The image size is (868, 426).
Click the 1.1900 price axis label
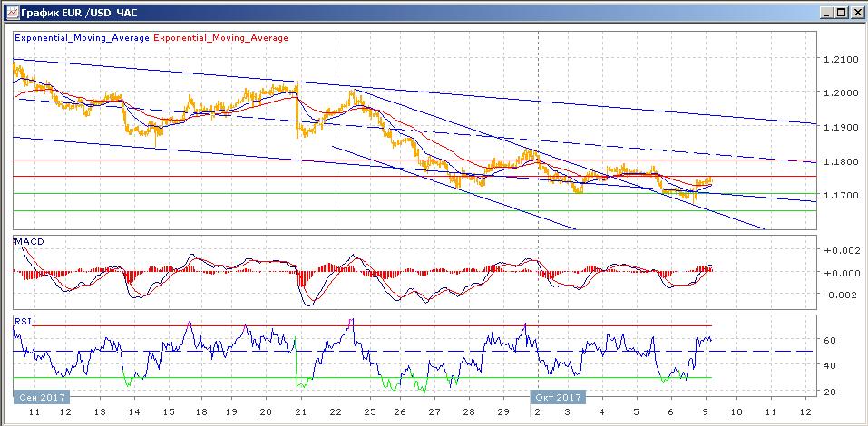point(840,127)
